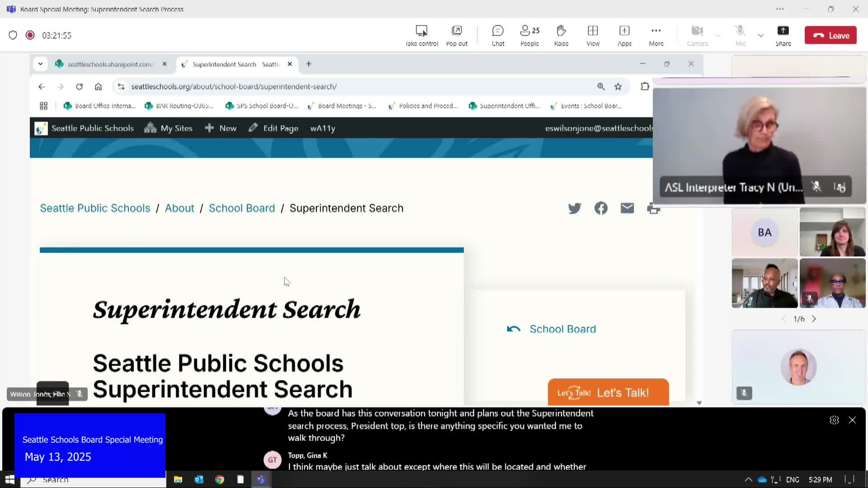
Task: Show hidden system tray icons
Action: (748, 479)
